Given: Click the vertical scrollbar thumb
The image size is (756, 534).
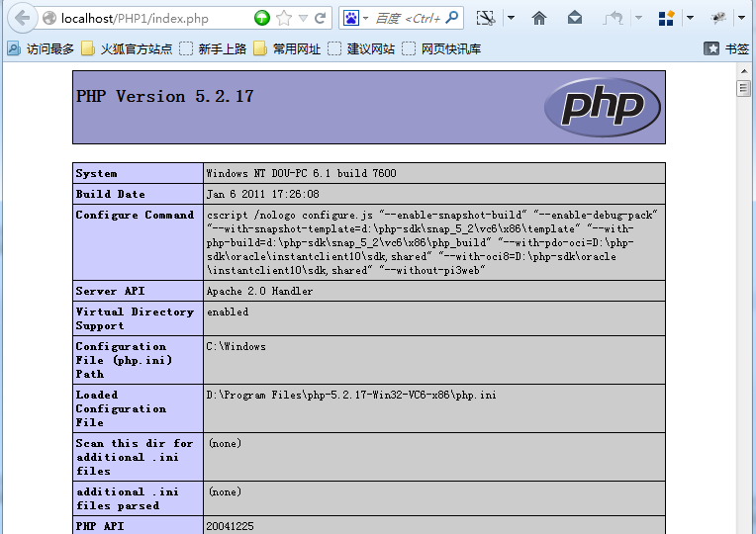Looking at the screenshot, I should click(x=744, y=89).
